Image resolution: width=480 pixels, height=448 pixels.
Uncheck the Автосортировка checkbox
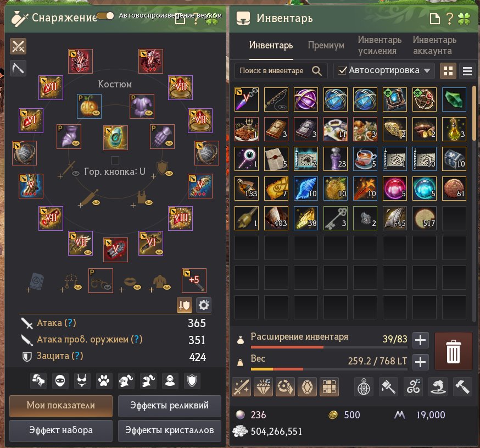342,70
